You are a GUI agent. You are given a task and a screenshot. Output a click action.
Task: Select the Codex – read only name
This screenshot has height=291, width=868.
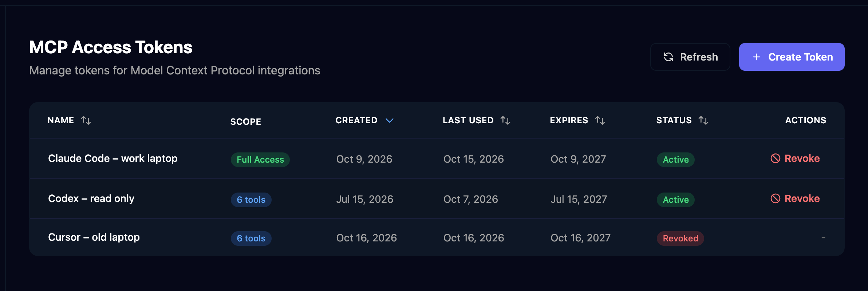[x=91, y=199]
